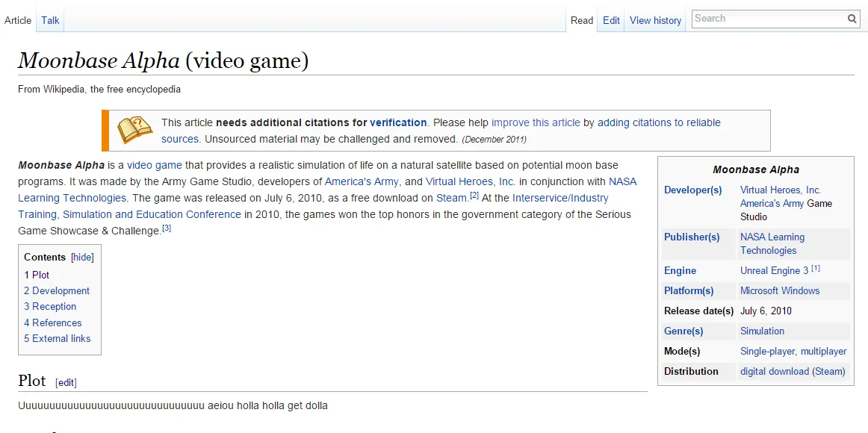Open the video game link in intro
The width and height of the screenshot is (868, 433).
coord(155,165)
